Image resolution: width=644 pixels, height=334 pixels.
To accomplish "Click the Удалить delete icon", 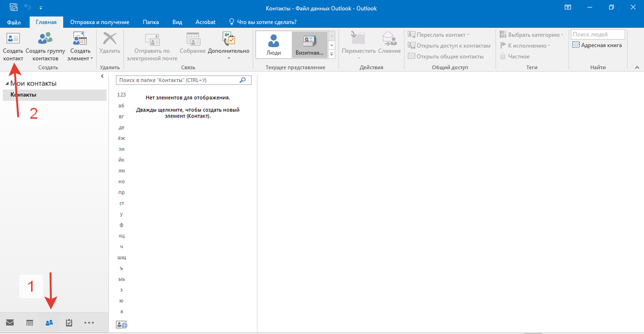I will tap(110, 38).
